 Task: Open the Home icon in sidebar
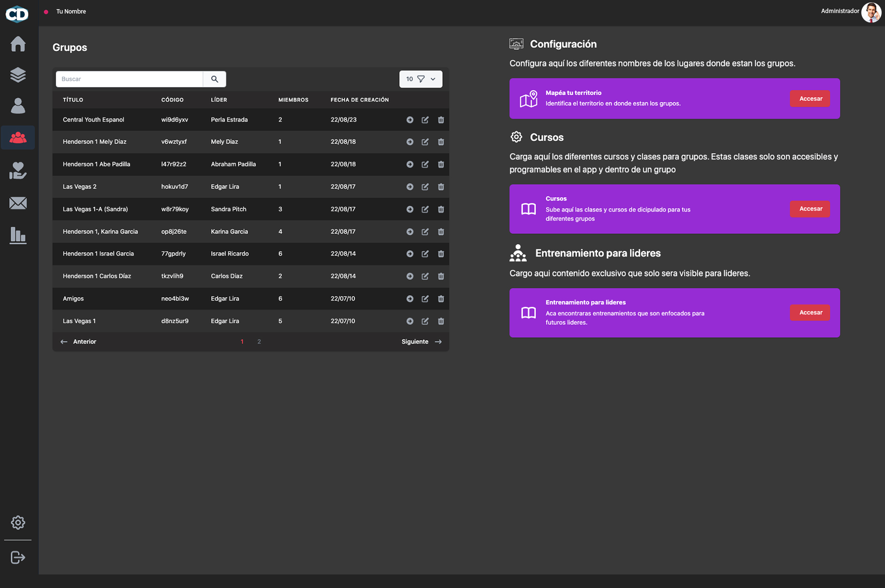click(x=18, y=44)
